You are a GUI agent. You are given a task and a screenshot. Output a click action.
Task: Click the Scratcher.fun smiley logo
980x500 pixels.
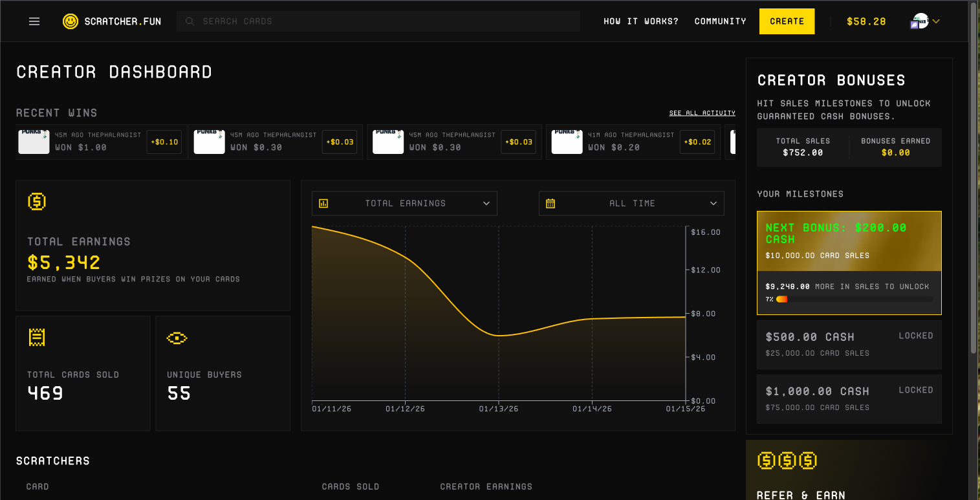tap(70, 21)
